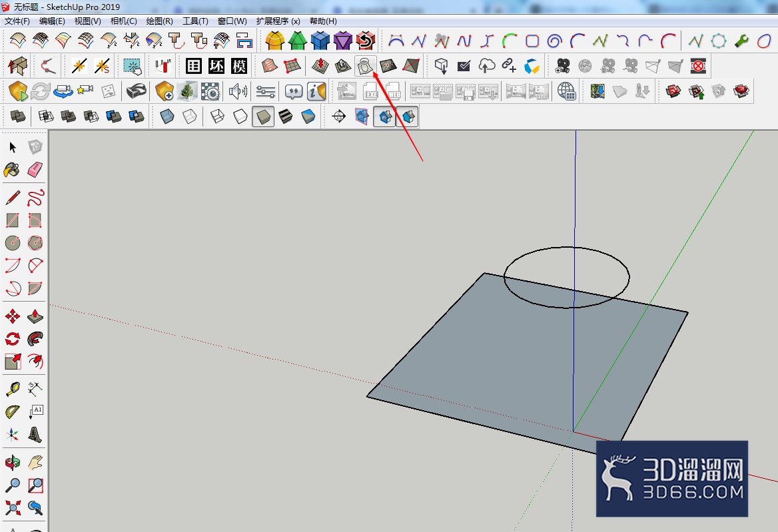Image resolution: width=778 pixels, height=532 pixels.
Task: Select the Scale tool
Action: tap(13, 362)
